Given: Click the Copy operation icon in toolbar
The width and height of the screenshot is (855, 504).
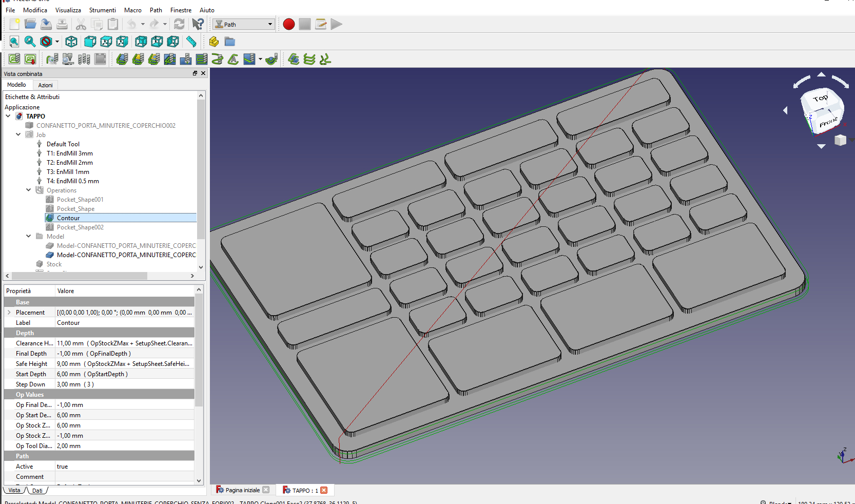Looking at the screenshot, I should pos(294,59).
